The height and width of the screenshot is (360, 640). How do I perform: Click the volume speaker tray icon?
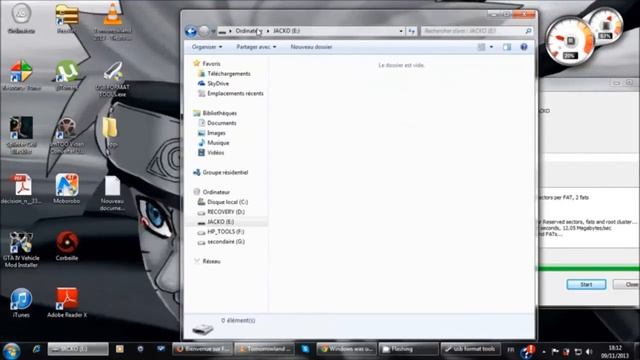pos(589,351)
